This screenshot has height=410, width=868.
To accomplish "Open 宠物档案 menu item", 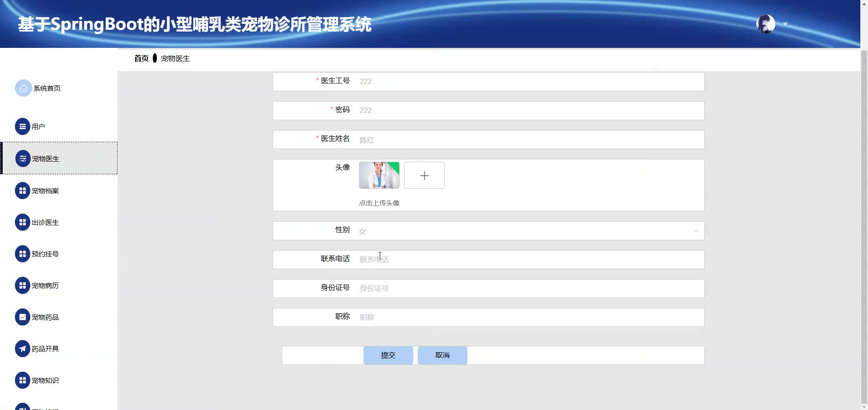I will point(59,191).
